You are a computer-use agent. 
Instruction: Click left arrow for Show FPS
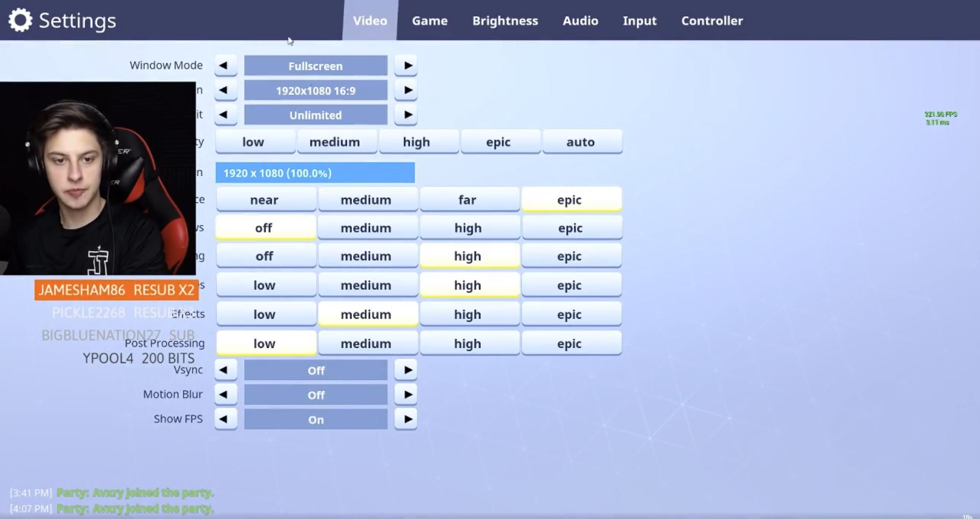click(x=225, y=419)
